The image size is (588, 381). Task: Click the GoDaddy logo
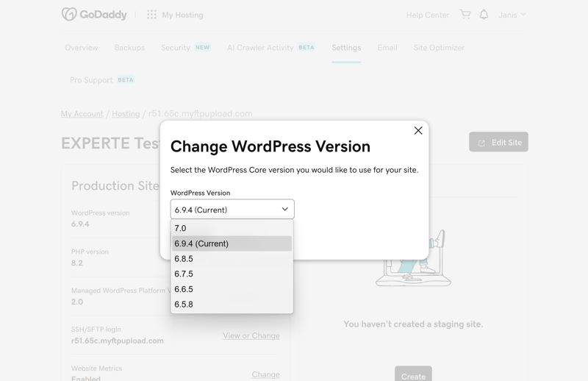pyautogui.click(x=94, y=15)
